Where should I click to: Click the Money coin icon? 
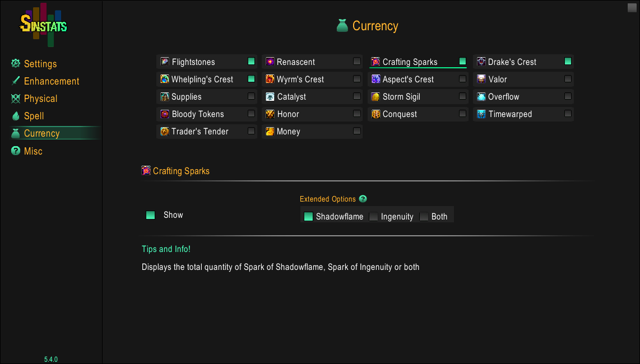coord(270,132)
